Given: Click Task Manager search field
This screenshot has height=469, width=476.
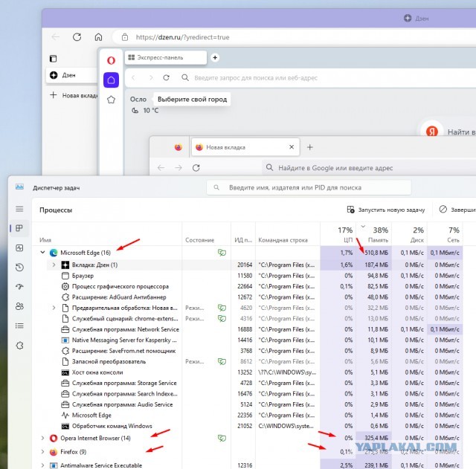Looking at the screenshot, I should [309, 187].
